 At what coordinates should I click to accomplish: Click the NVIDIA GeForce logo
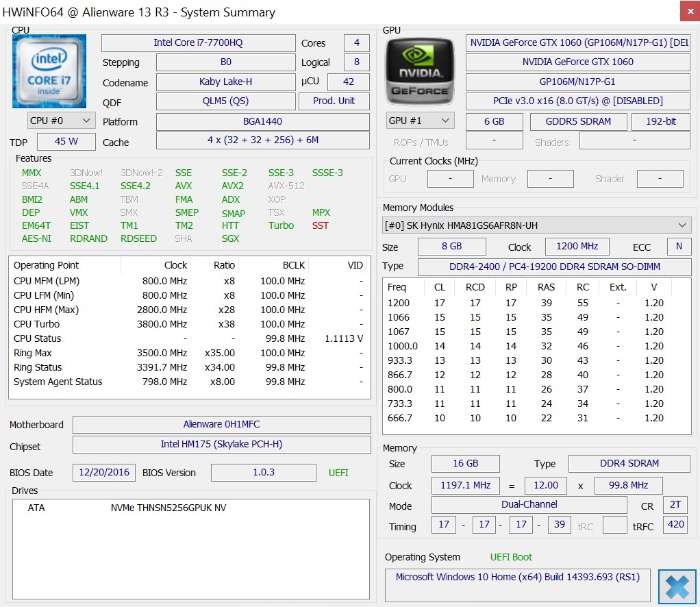tap(420, 71)
